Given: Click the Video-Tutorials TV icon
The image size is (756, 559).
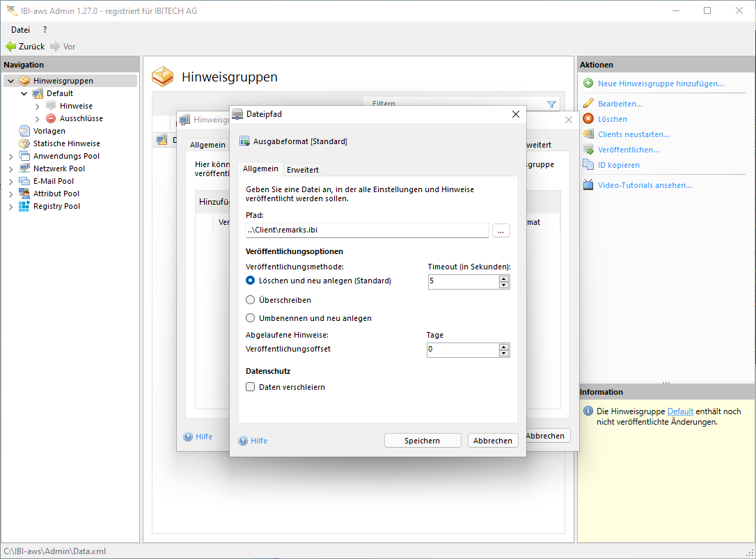Looking at the screenshot, I should click(588, 185).
